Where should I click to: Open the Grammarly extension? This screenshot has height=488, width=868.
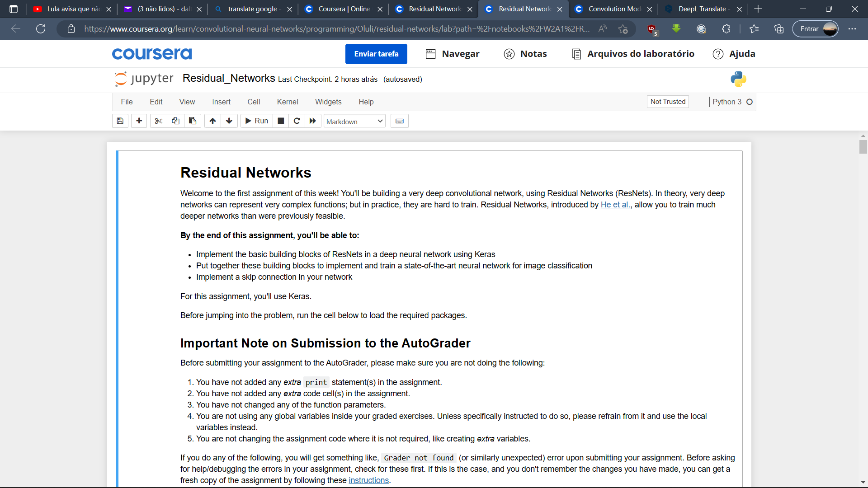[701, 29]
